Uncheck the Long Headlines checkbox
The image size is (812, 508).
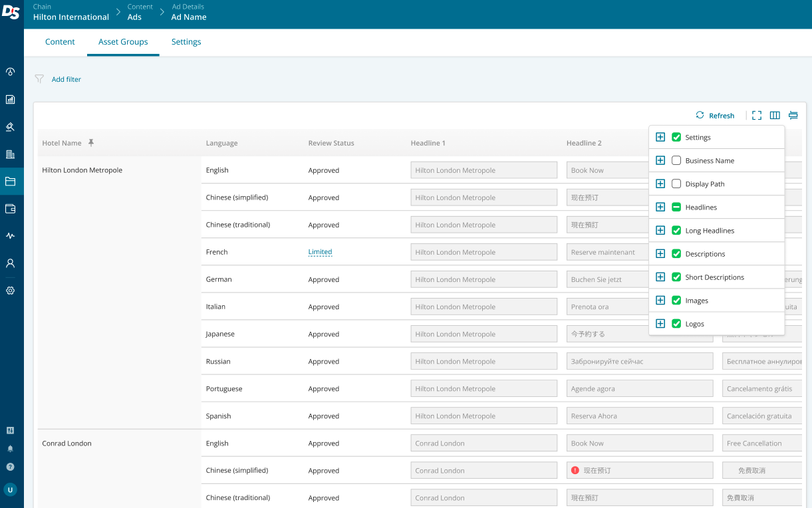[x=676, y=230]
